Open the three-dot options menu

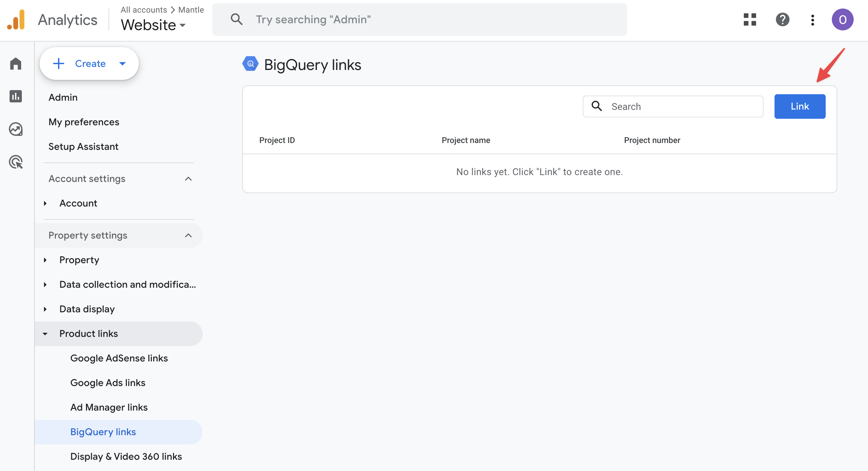click(x=813, y=19)
